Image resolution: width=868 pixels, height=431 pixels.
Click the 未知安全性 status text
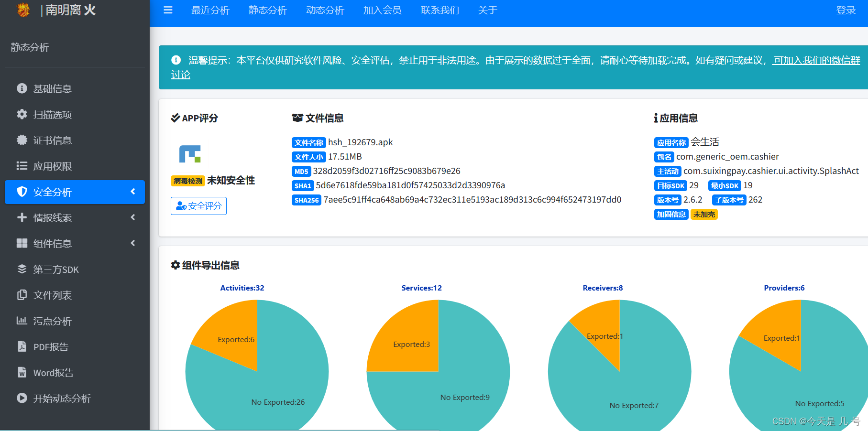pos(231,181)
